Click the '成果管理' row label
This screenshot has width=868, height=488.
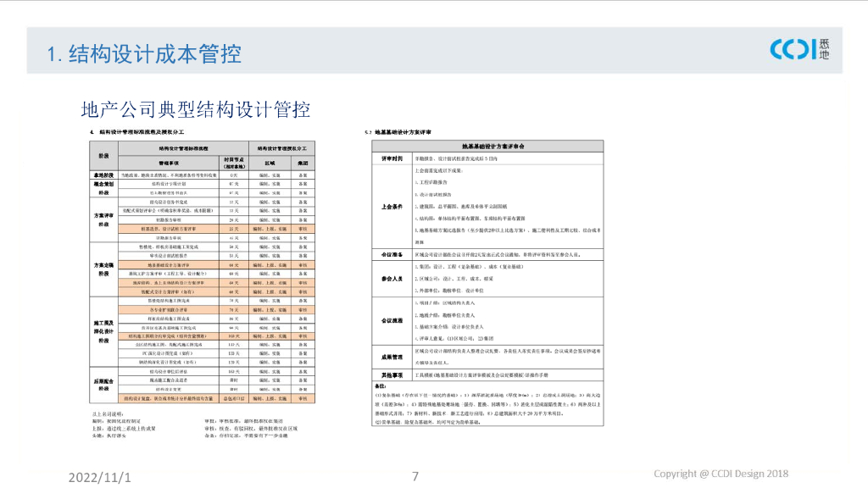tap(392, 357)
